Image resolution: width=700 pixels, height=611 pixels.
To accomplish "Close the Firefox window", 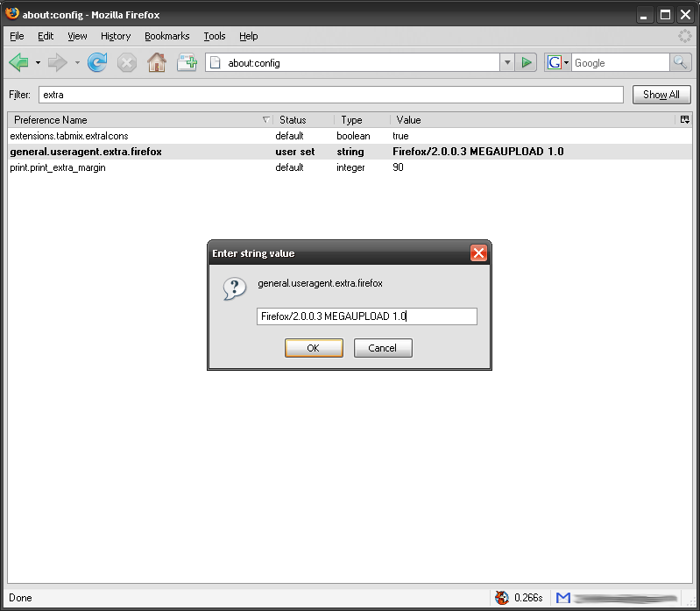I will 685,15.
